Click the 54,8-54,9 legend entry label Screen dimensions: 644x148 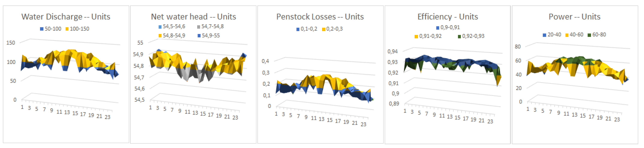[174, 36]
